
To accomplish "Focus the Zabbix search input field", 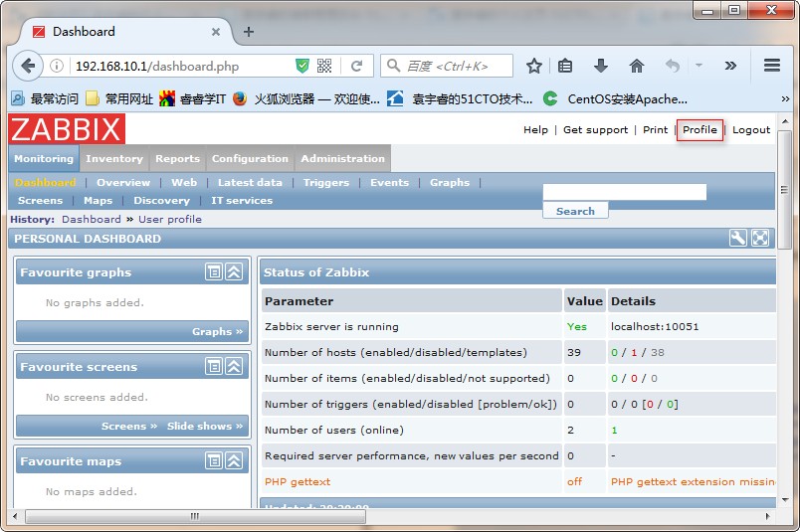I will coord(625,192).
